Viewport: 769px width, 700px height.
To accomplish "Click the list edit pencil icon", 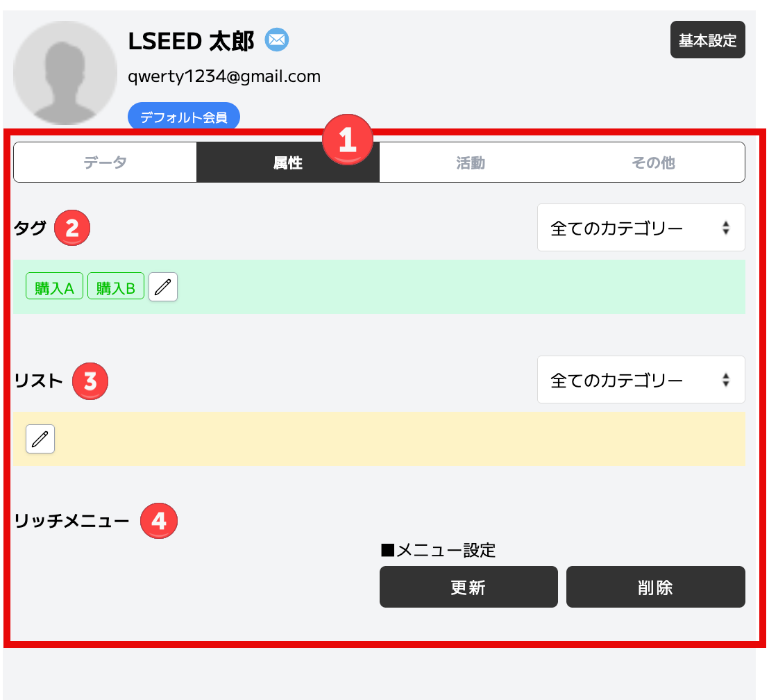I will 40,439.
